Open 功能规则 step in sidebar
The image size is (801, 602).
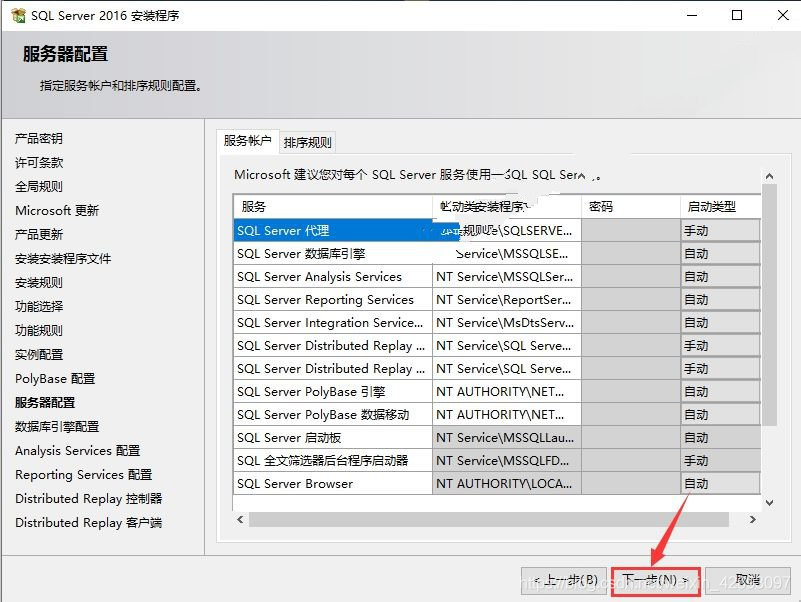pos(39,331)
